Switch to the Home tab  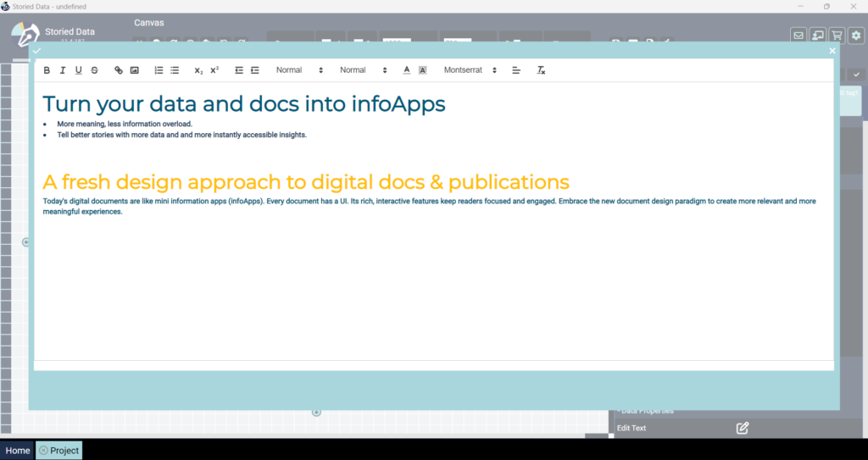point(17,451)
